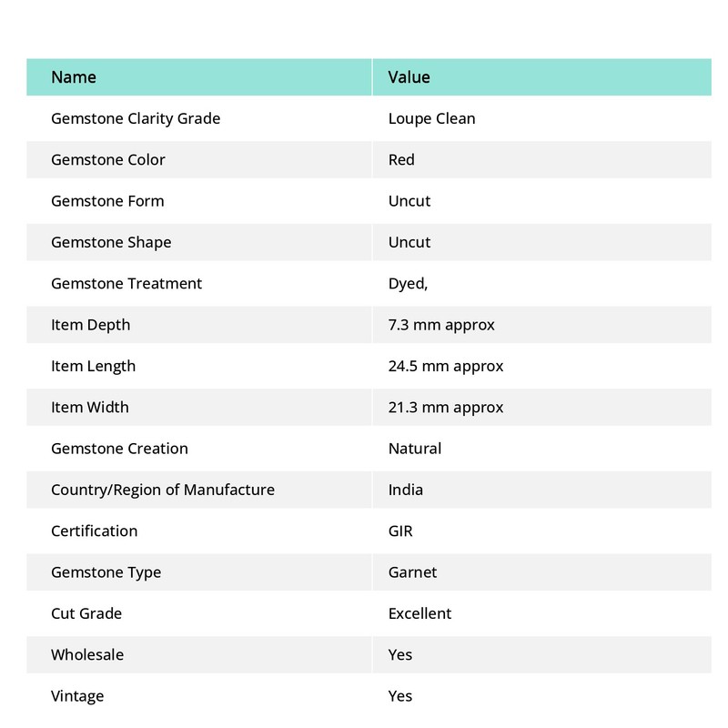The image size is (728, 728).
Task: Select the Gemstone Treatment label
Action: [x=126, y=284]
